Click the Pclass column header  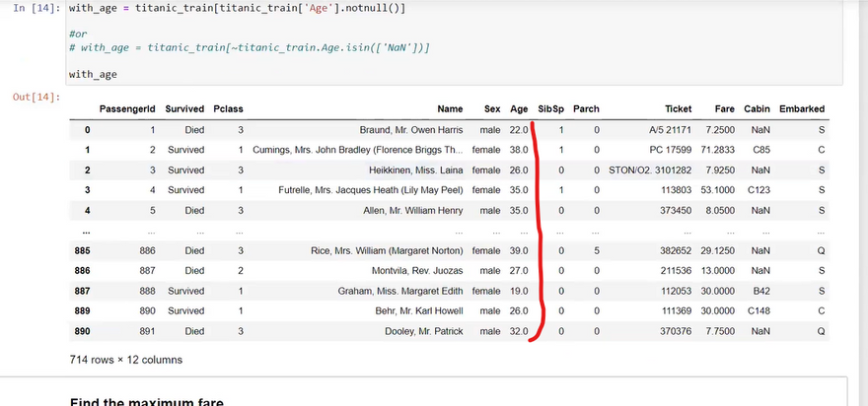(228, 109)
